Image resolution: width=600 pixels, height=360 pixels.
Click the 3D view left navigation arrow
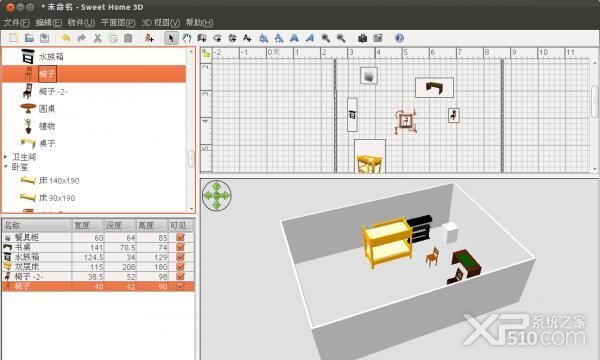[x=207, y=195]
